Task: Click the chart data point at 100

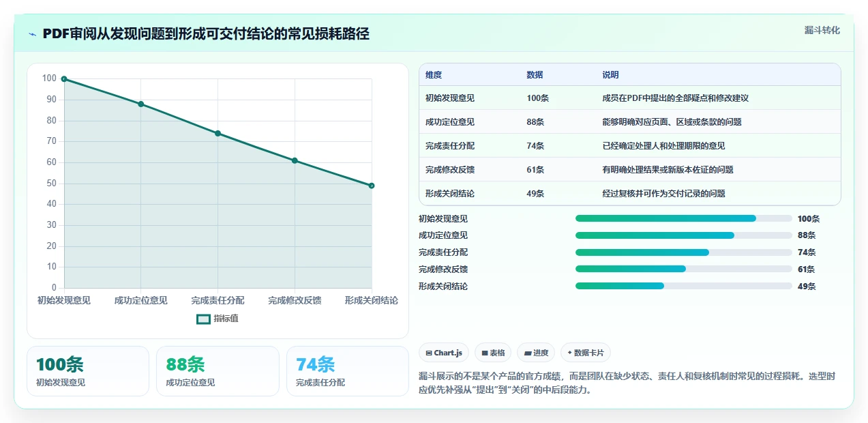Action: pyautogui.click(x=64, y=79)
